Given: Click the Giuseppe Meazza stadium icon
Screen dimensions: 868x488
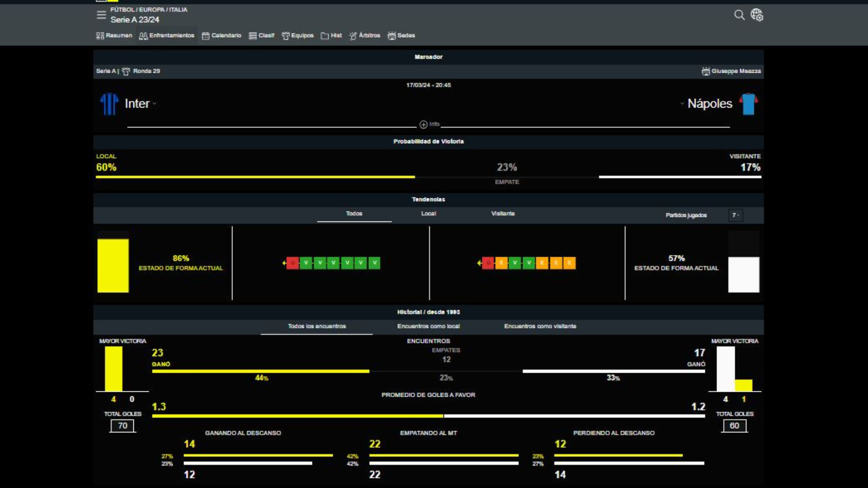Looking at the screenshot, I should (705, 71).
